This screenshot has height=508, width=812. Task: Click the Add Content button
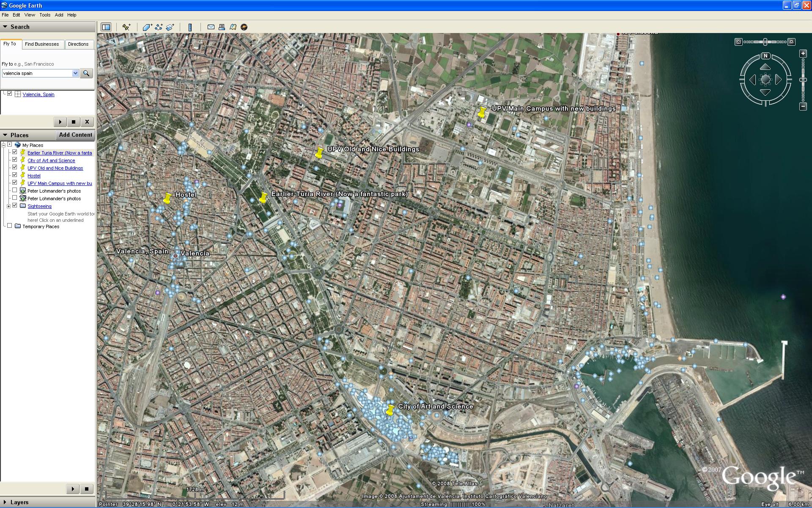click(x=75, y=135)
